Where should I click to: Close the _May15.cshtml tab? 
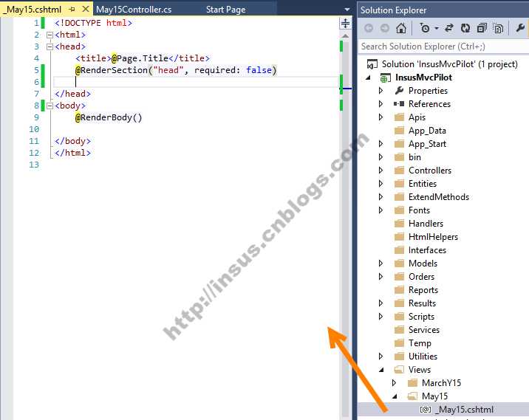[86, 9]
